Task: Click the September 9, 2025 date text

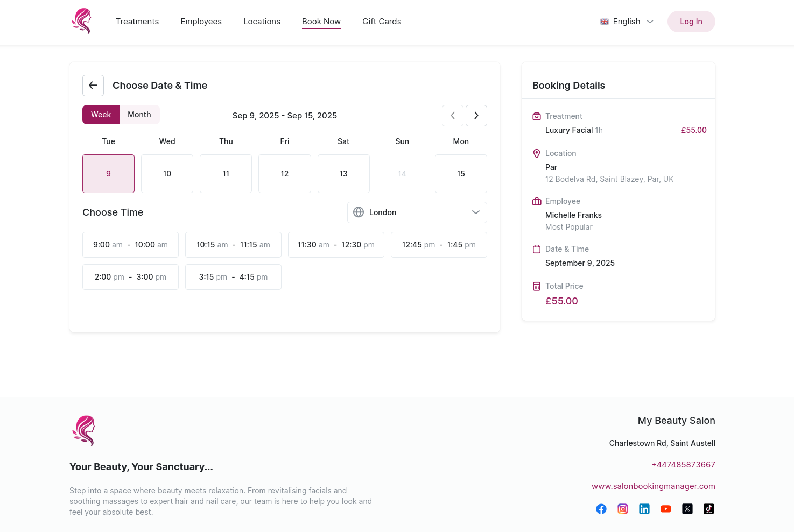Action: click(x=580, y=263)
